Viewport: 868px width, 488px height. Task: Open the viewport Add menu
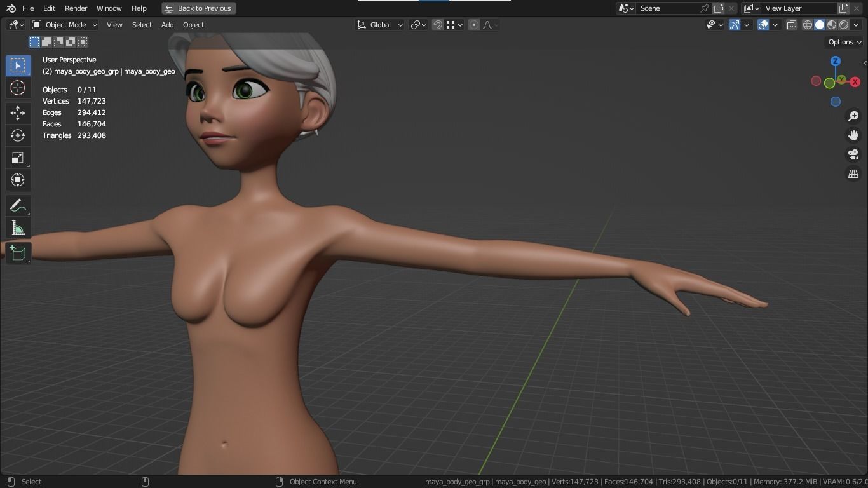pyautogui.click(x=167, y=25)
